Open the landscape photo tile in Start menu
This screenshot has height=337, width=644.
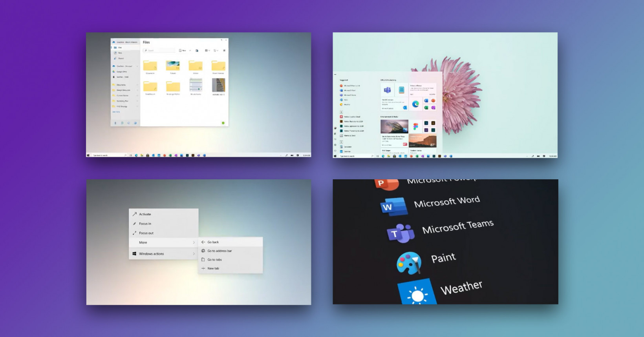pos(394,127)
